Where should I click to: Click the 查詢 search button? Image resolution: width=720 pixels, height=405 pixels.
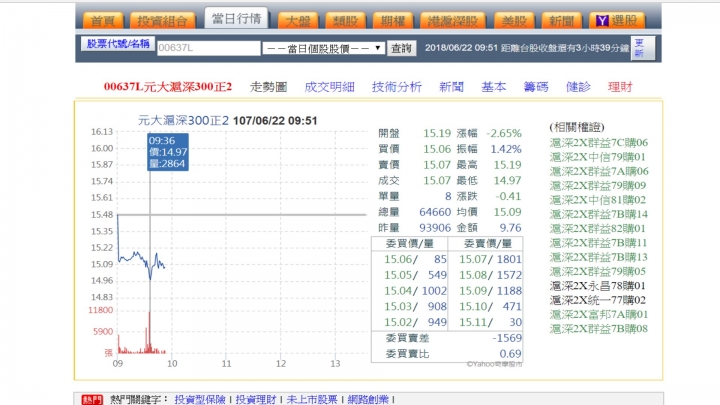pyautogui.click(x=401, y=48)
